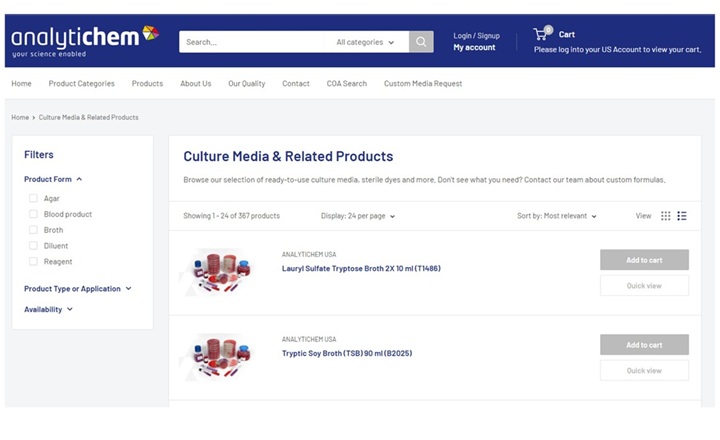Check the Reagent filter

point(33,261)
